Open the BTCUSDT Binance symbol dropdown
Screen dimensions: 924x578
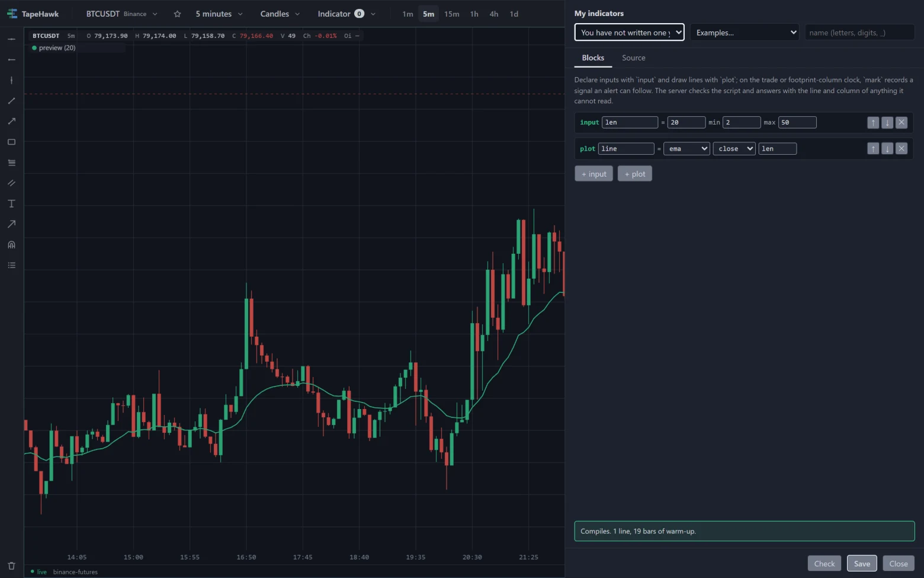pyautogui.click(x=121, y=14)
